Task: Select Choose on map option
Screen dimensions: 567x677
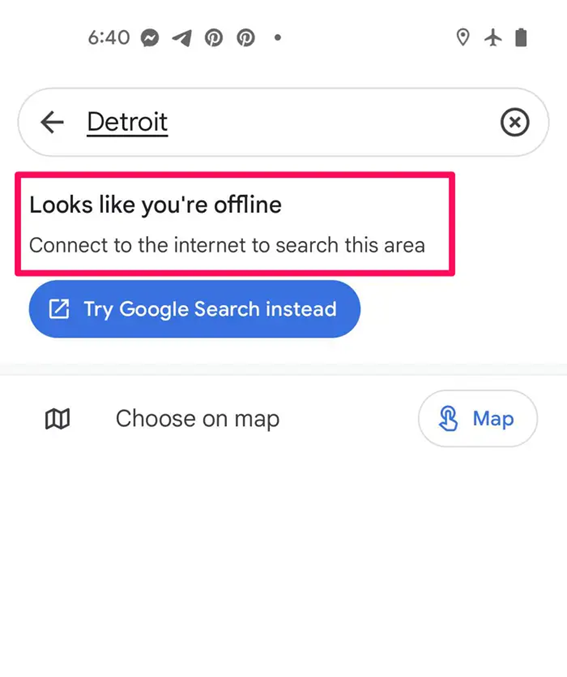Action: tap(197, 419)
